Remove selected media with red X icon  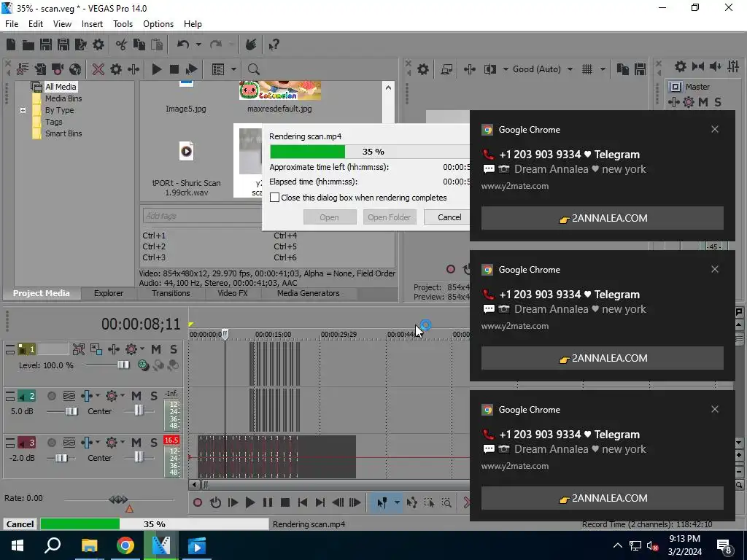[x=98, y=69]
